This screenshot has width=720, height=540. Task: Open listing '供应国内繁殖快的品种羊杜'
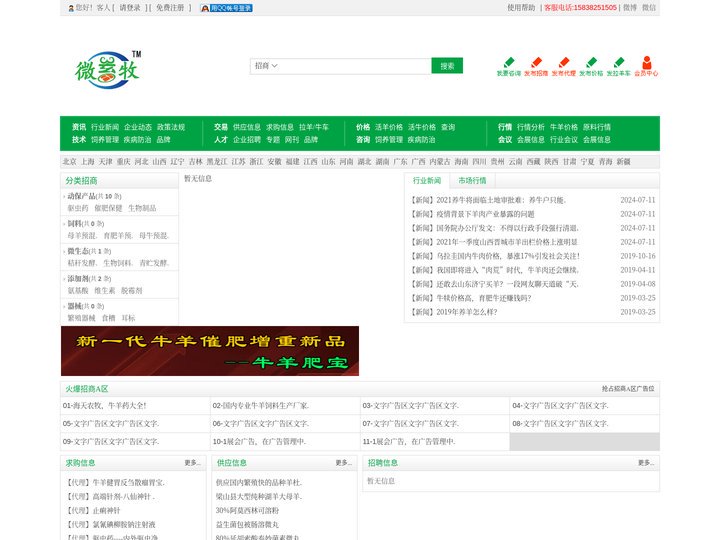pyautogui.click(x=259, y=483)
